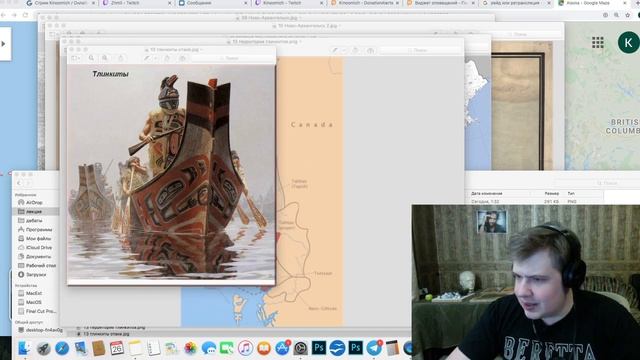The height and width of the screenshot is (360, 640).
Task: Expand Google Maps side panel arrow
Action: (x=4, y=44)
